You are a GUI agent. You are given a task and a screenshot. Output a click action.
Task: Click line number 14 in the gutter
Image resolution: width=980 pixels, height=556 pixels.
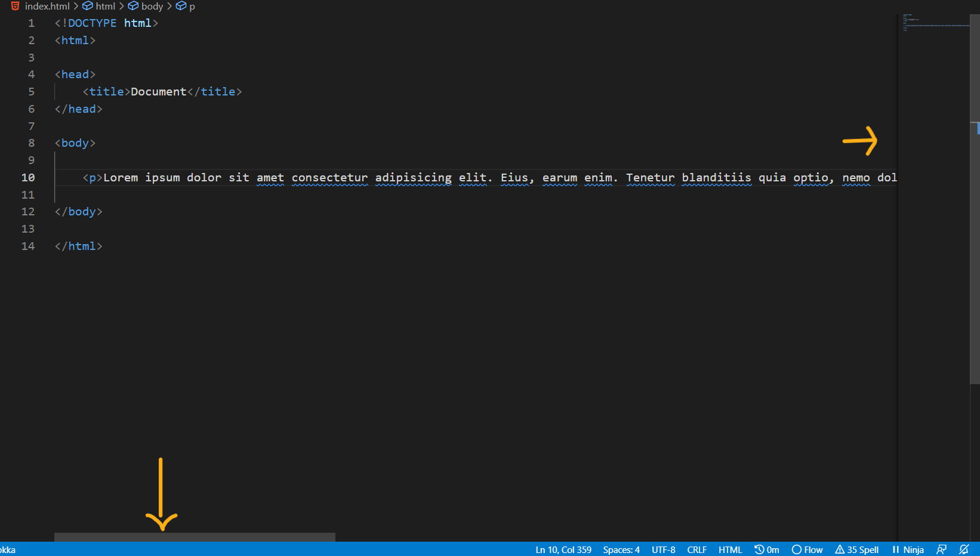(x=28, y=246)
